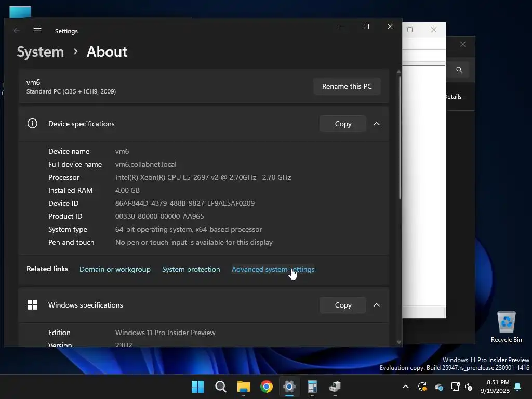Open the last pinned taskbar app icon
Screen dimensions: 532x399
tap(335, 387)
